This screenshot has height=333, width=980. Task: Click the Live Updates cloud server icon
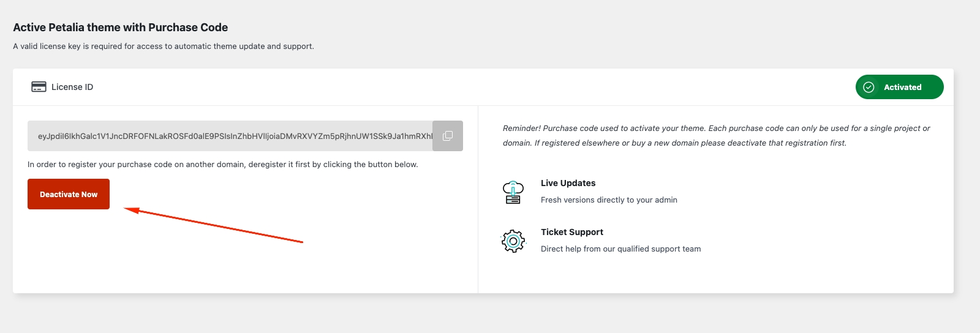point(513,192)
